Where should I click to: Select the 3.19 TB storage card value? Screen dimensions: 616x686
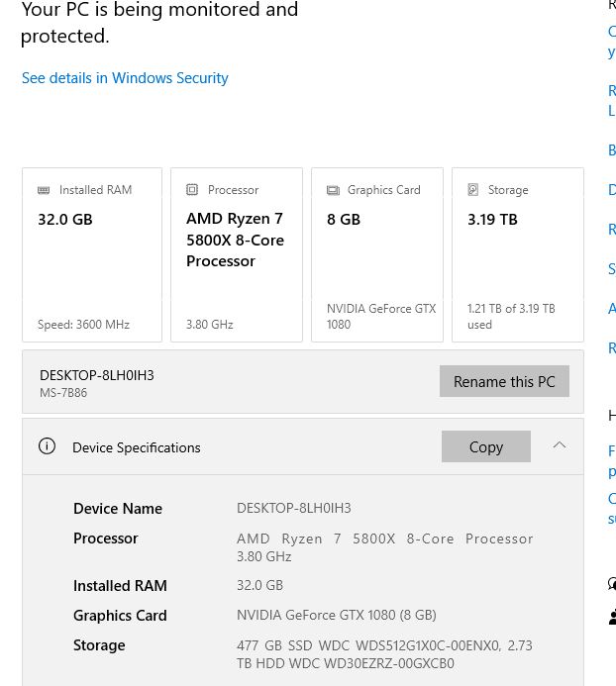click(492, 220)
